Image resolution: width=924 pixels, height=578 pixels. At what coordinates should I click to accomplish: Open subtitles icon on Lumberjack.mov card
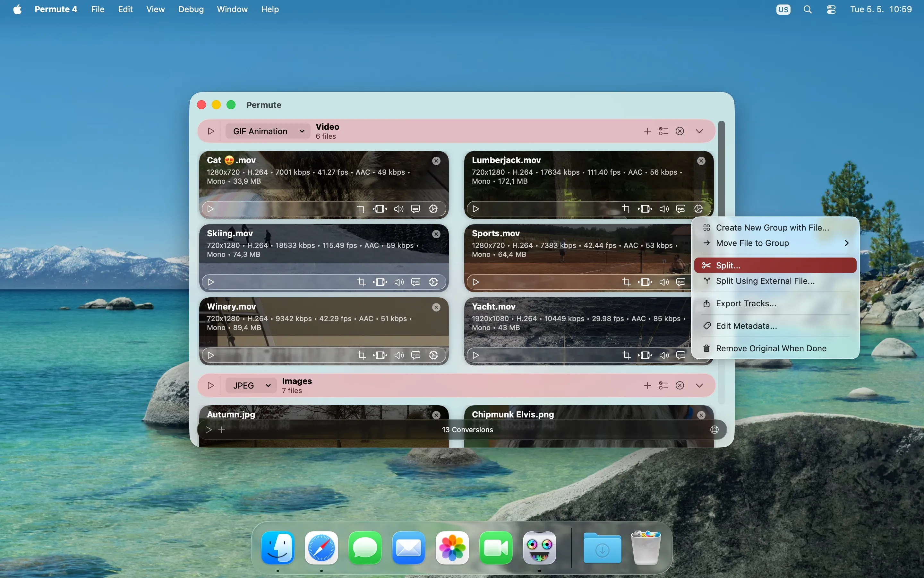pyautogui.click(x=681, y=209)
